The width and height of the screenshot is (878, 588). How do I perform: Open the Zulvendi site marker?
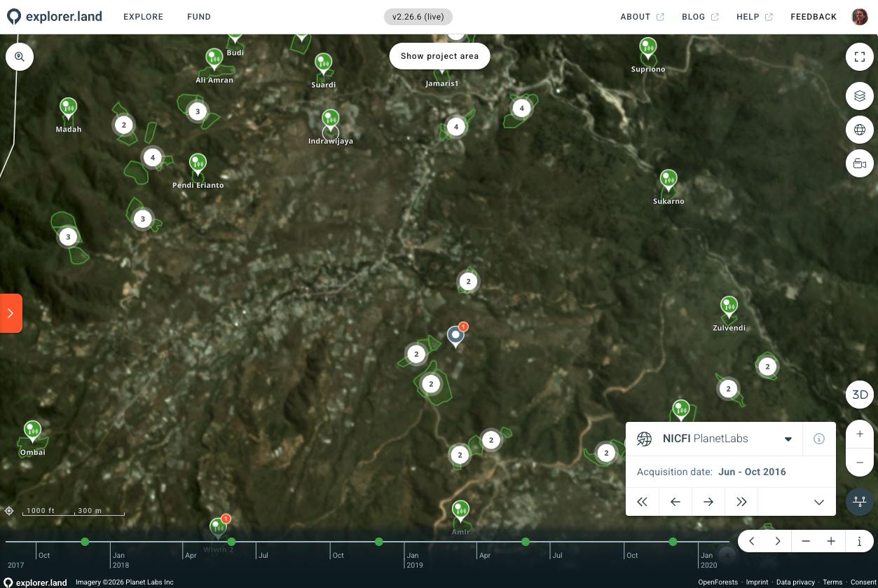pyautogui.click(x=729, y=307)
